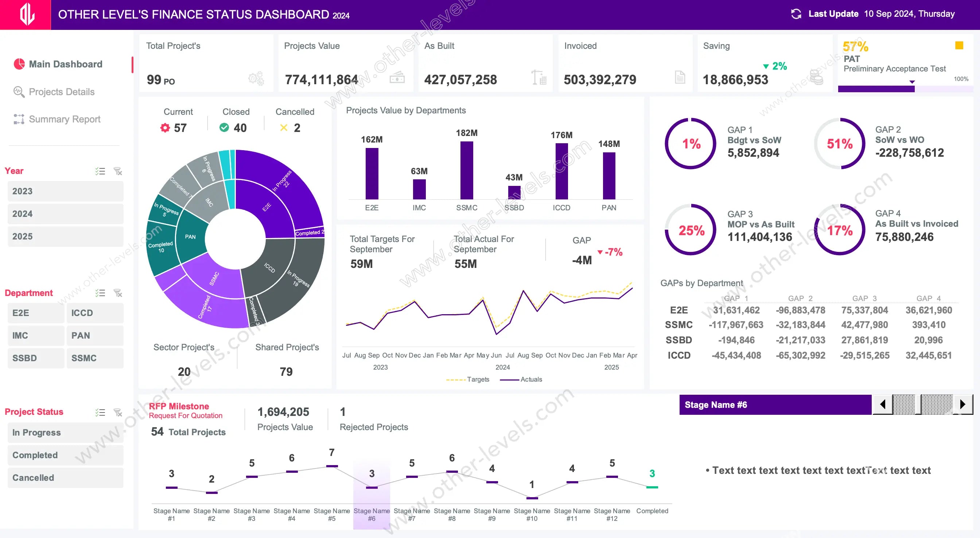The width and height of the screenshot is (980, 538).
Task: Toggle the SSMC department filter
Action: coord(95,358)
